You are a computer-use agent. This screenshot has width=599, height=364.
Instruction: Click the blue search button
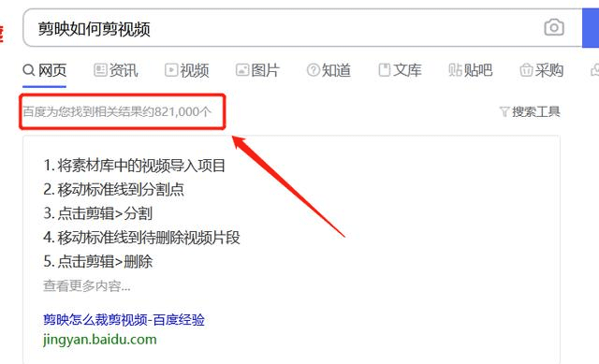(x=591, y=28)
